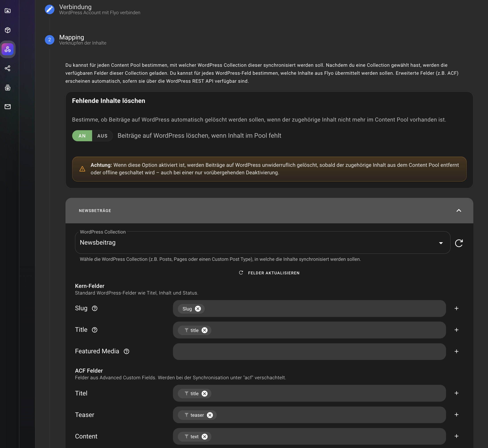Open the Newsbeitrag collection select field

(x=263, y=243)
